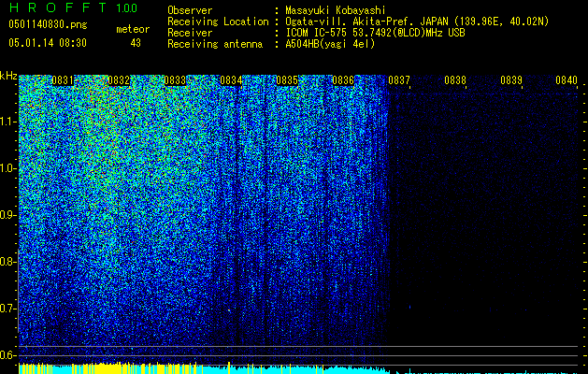Click the 0834 time marker
The height and width of the screenshot is (374, 588).
[x=231, y=80]
